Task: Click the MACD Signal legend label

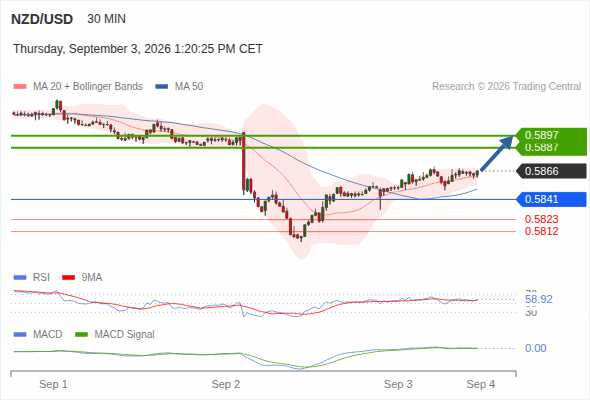Action: coord(125,335)
